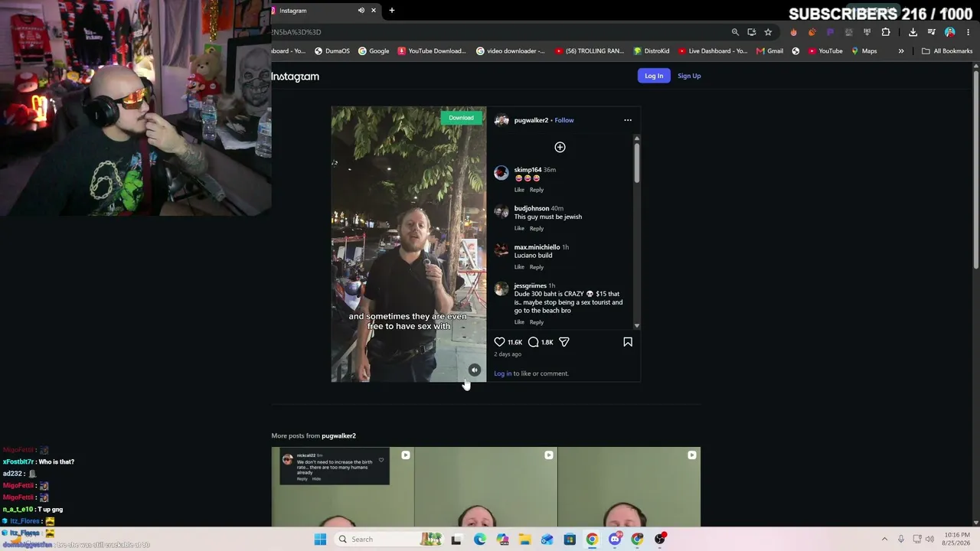The width and height of the screenshot is (980, 551).
Task: Open a new browser tab
Action: pos(391,11)
